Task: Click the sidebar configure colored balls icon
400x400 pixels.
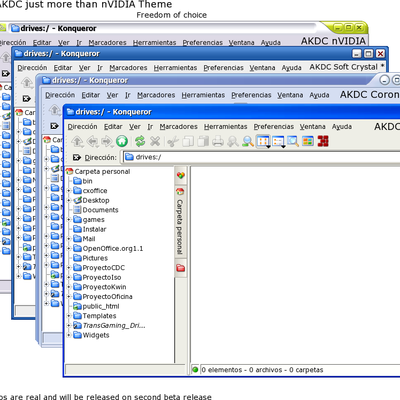Action: coord(180,175)
